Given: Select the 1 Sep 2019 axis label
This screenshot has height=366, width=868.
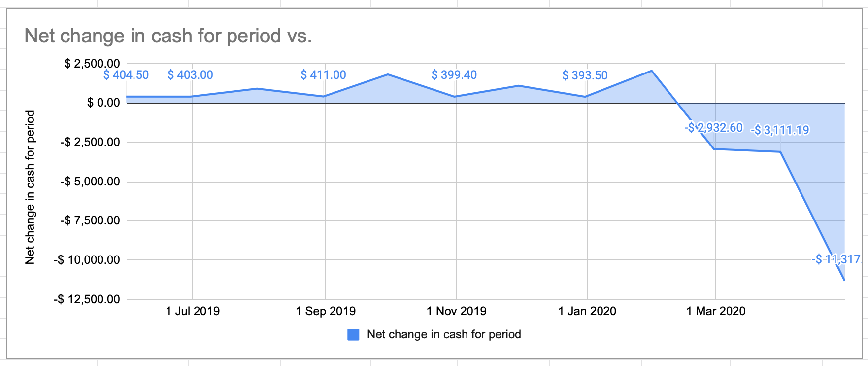Looking at the screenshot, I should [326, 311].
